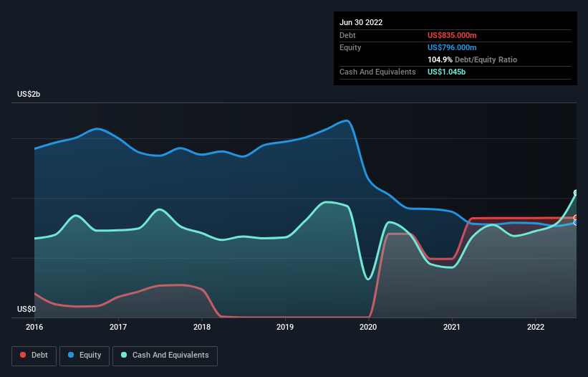Image resolution: width=588 pixels, height=377 pixels.
Task: Click the Cash And Equivalents tooltip label
Action: pos(377,72)
